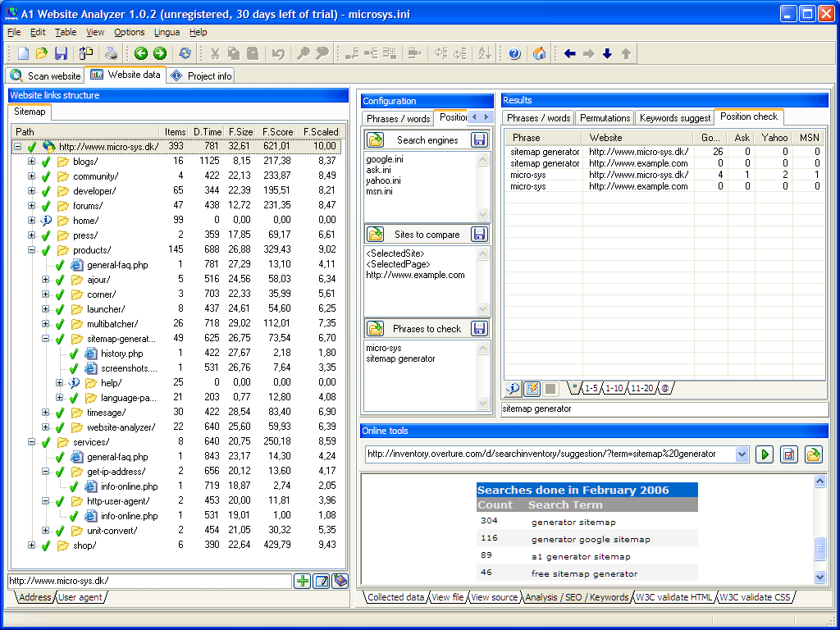Viewport: 840px width, 630px height.
Task: Click the folder arrow icon in Online tools
Action: click(813, 454)
